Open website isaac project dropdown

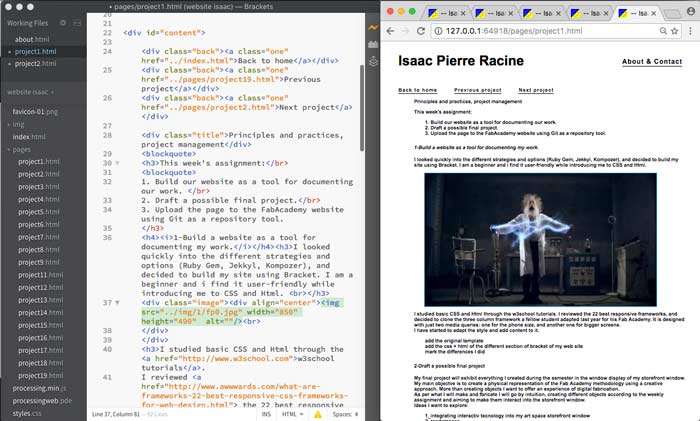(30, 92)
